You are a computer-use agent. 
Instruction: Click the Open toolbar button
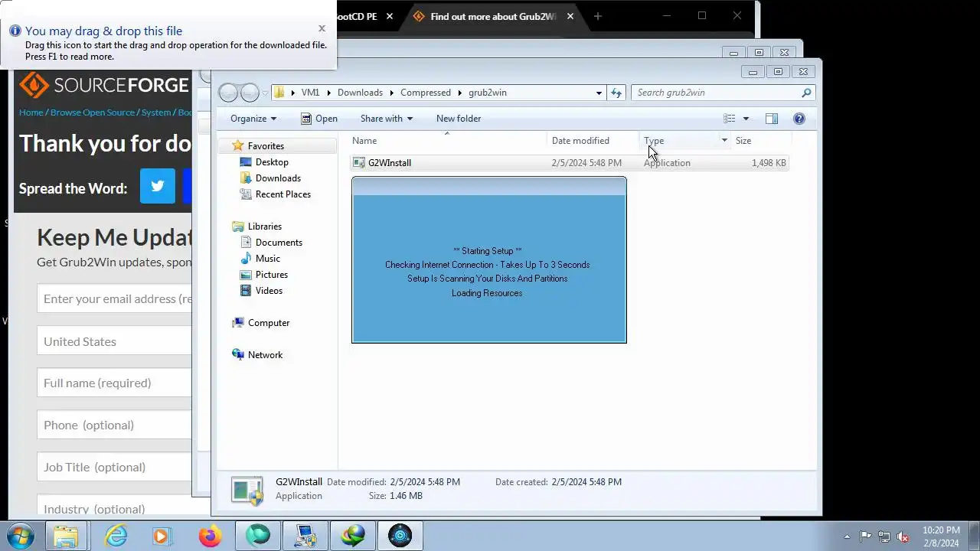point(319,119)
